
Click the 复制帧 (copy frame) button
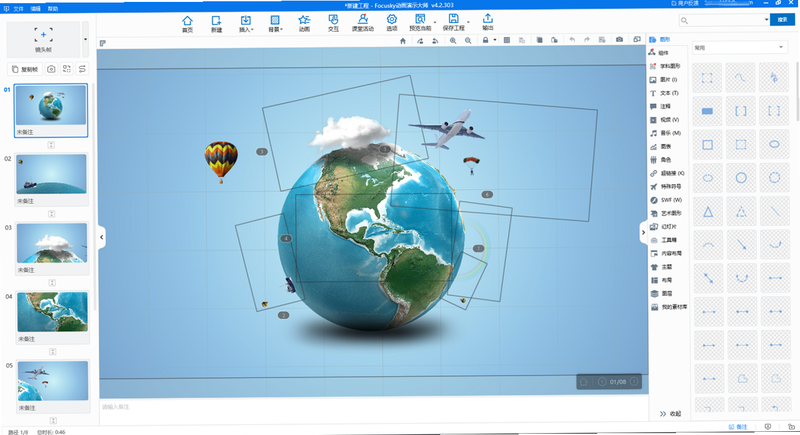(x=25, y=69)
